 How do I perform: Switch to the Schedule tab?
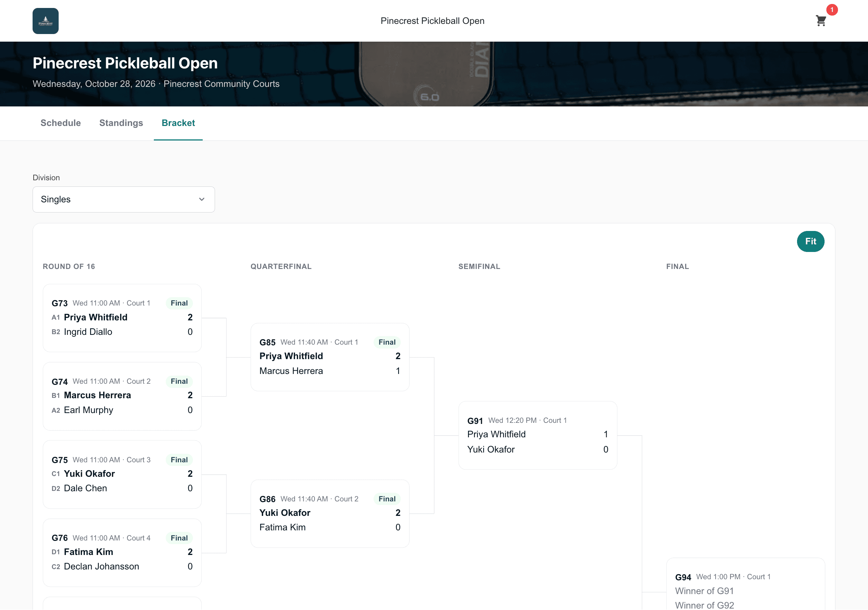point(60,123)
